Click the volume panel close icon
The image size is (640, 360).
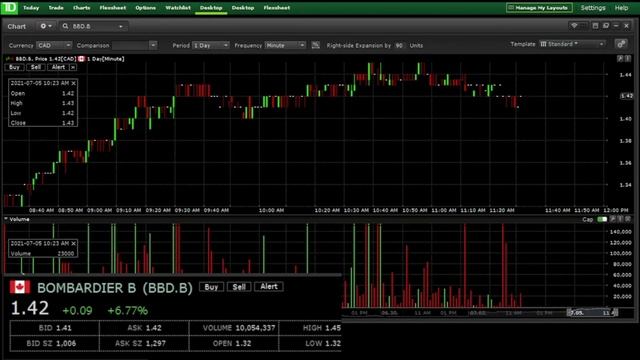pyautogui.click(x=628, y=219)
